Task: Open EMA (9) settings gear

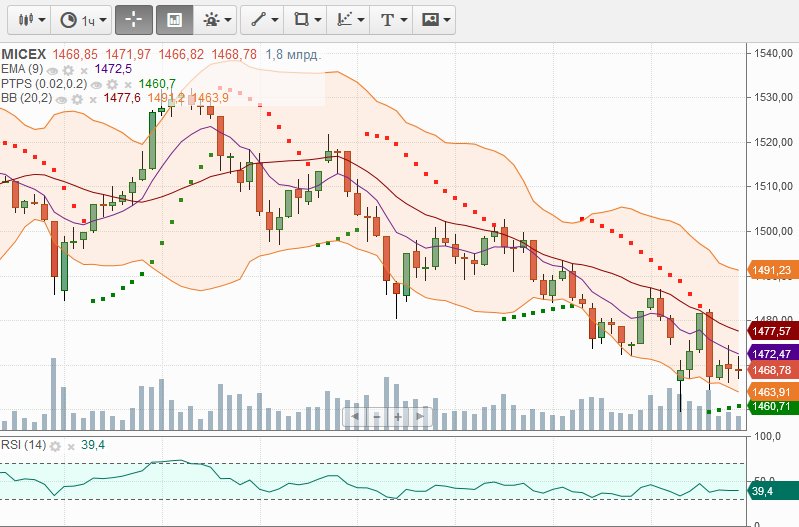Action: click(x=68, y=70)
